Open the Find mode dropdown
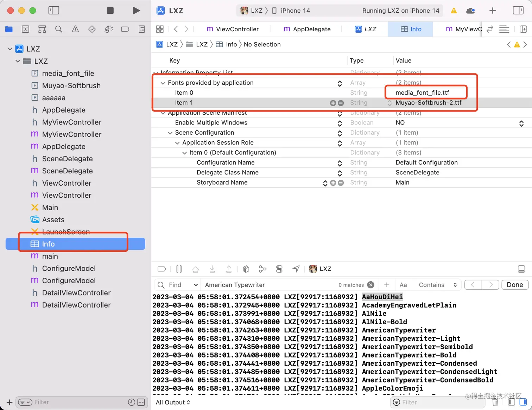Viewport: 532px width, 410px height. (183, 285)
